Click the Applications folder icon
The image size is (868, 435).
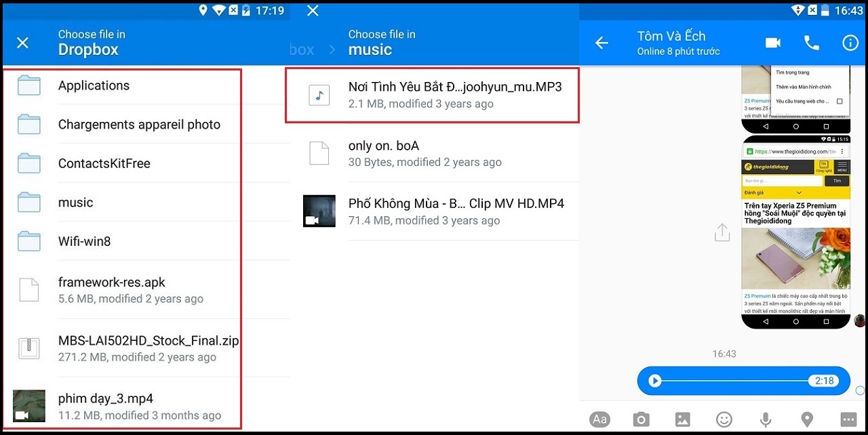pos(29,85)
